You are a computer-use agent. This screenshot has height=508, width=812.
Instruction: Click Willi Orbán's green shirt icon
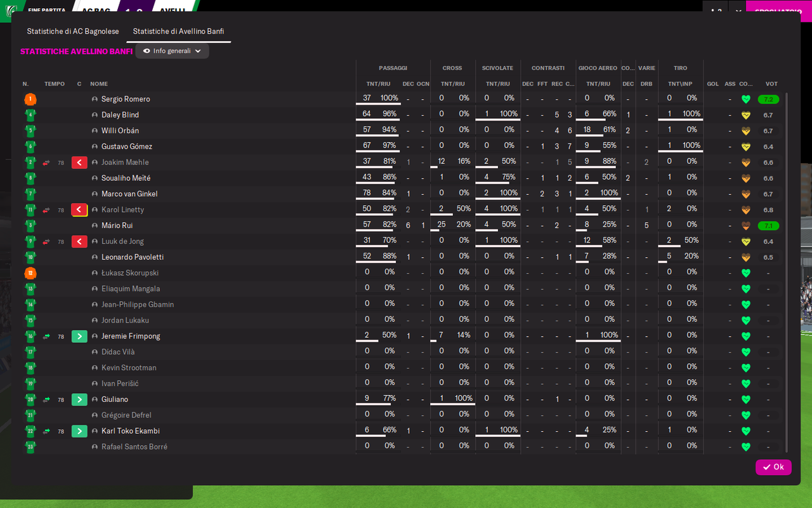click(x=30, y=131)
